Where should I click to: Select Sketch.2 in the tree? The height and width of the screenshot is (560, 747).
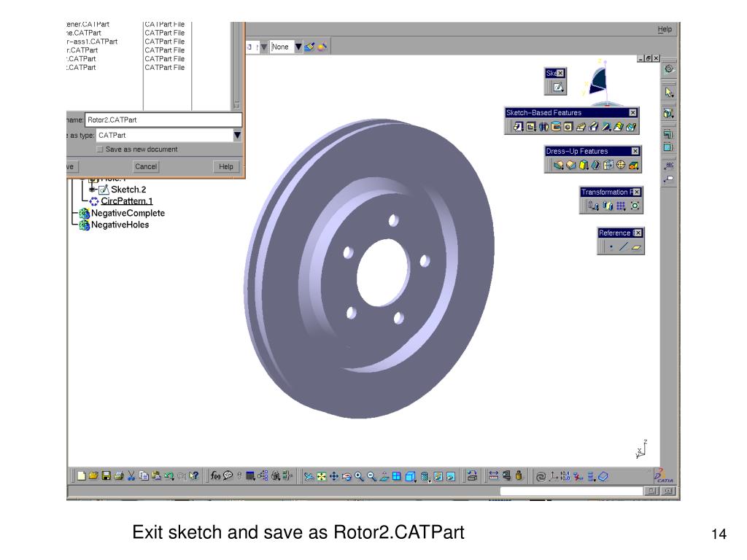[128, 190]
